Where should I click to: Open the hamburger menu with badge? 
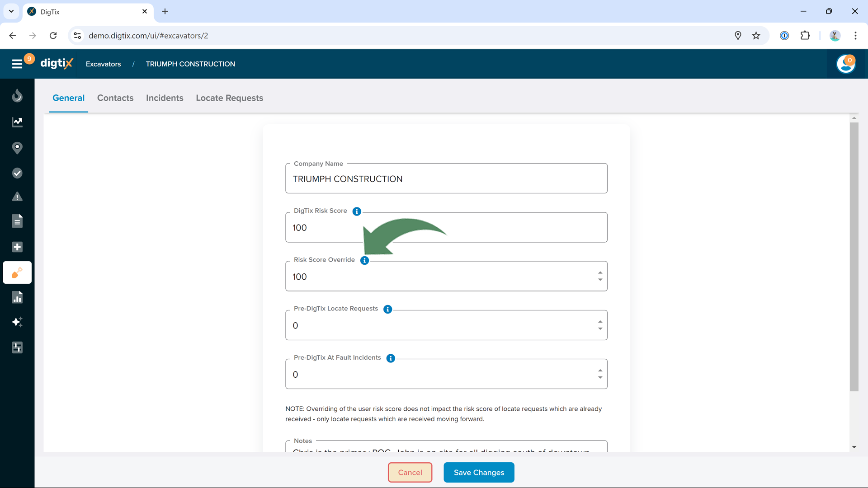[x=17, y=64]
